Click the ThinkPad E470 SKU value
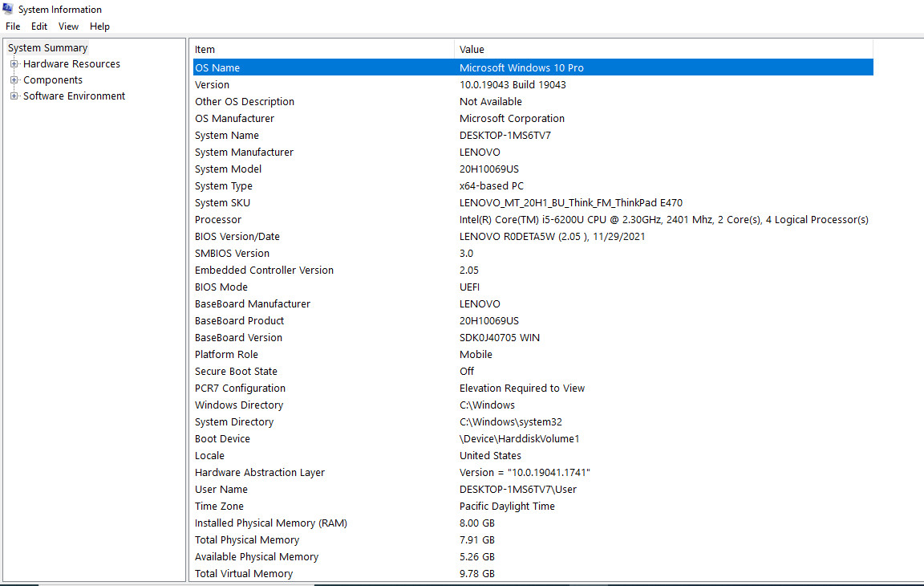Screen dimensions: 924x586 click(570, 203)
